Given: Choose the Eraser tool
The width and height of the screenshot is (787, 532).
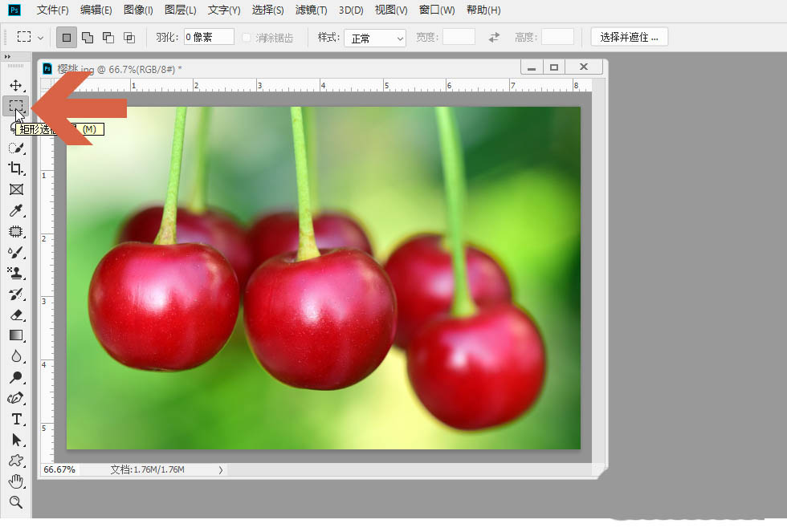Looking at the screenshot, I should click(15, 315).
